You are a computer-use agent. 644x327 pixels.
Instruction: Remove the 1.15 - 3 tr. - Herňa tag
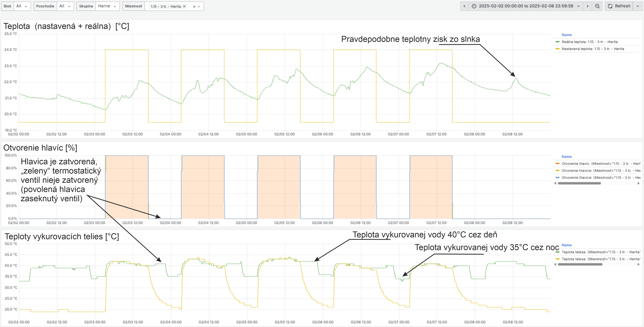pyautogui.click(x=184, y=6)
